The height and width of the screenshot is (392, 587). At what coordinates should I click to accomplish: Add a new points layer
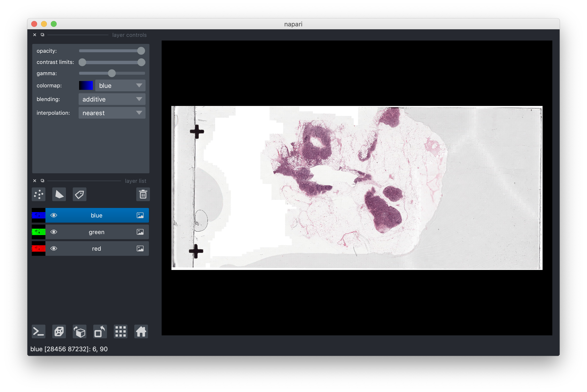[39, 194]
